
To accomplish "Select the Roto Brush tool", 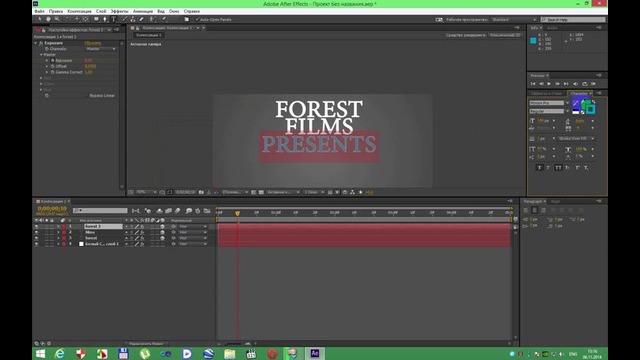I will coord(152,19).
